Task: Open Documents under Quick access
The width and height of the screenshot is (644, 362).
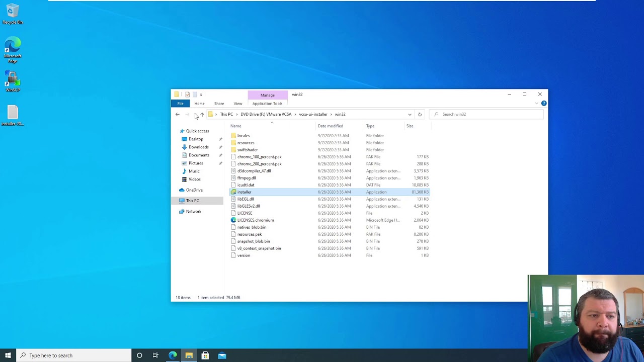Action: (x=199, y=155)
